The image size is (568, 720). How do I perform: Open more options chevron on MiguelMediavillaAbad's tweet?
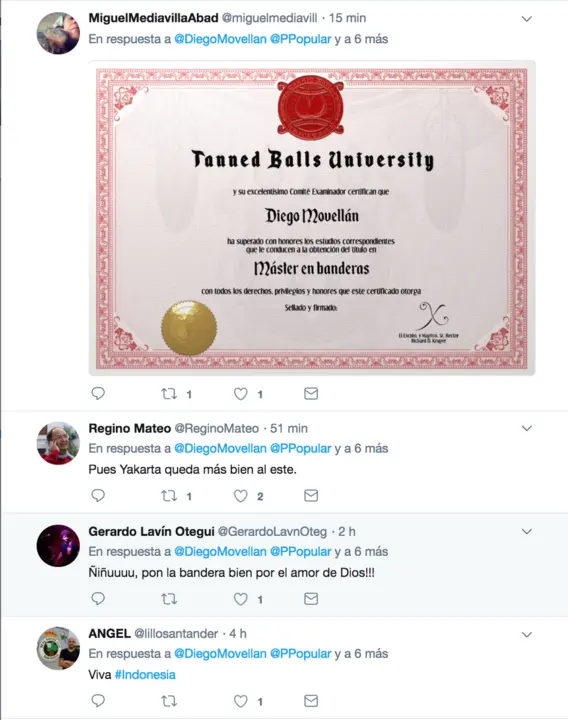pyautogui.click(x=527, y=19)
